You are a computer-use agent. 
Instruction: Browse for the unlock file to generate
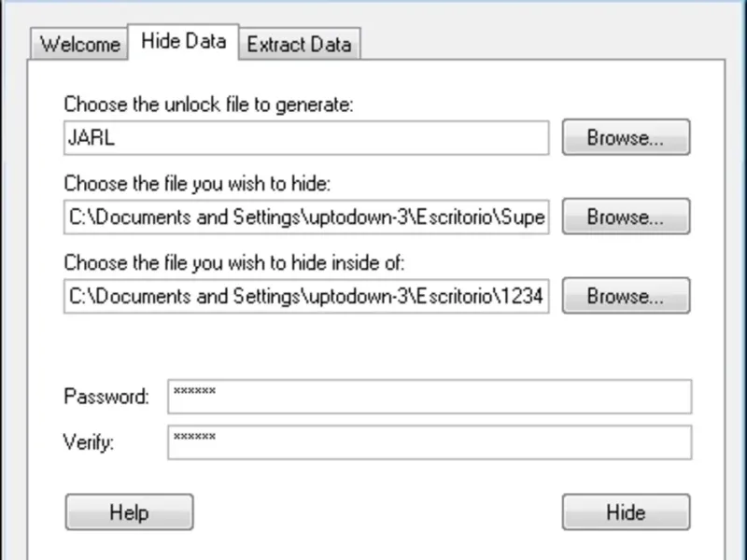tap(625, 137)
